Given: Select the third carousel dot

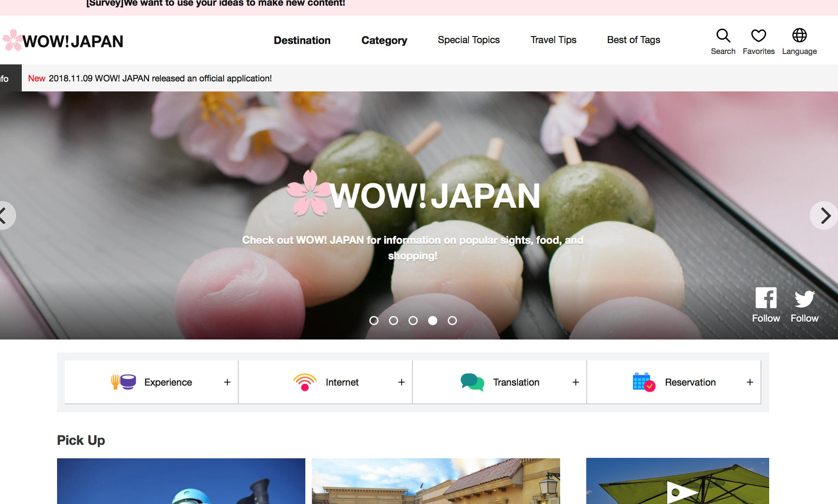Looking at the screenshot, I should pyautogui.click(x=413, y=321).
